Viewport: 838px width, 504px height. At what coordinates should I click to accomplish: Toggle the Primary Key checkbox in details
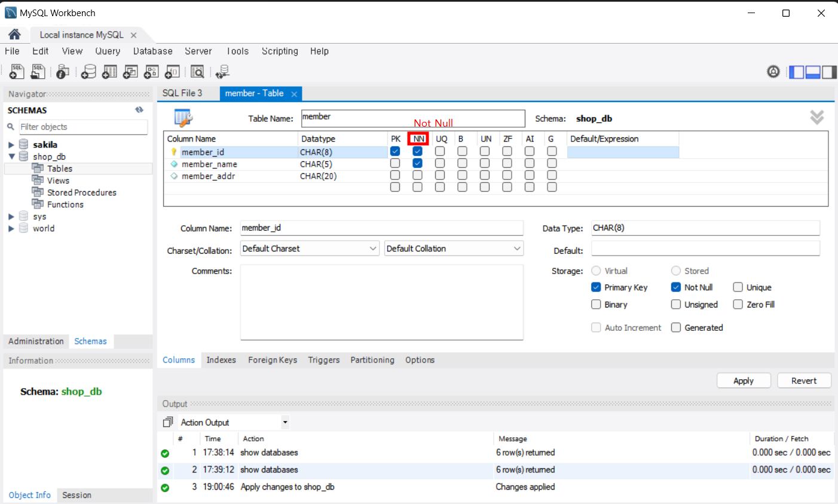click(596, 287)
